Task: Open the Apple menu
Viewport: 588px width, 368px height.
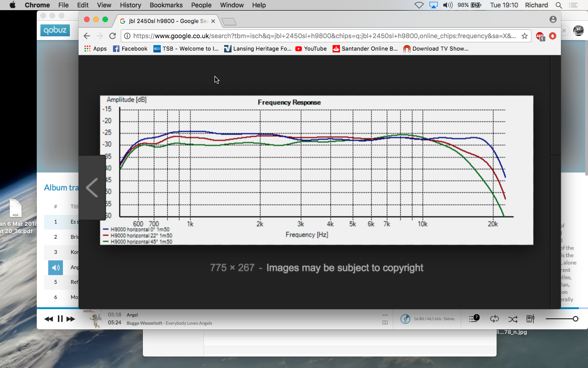Action: (x=12, y=5)
